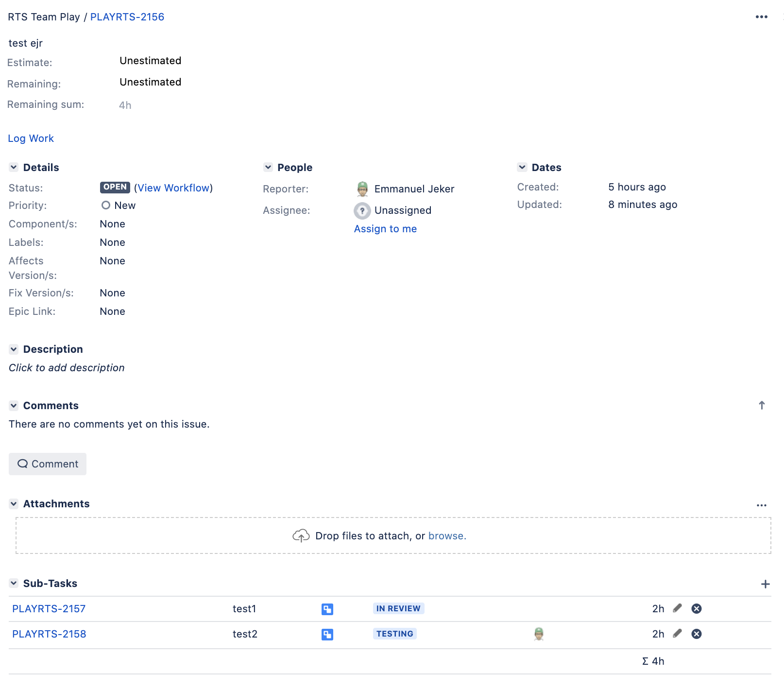
Task: Collapse the People section
Action: (x=268, y=168)
